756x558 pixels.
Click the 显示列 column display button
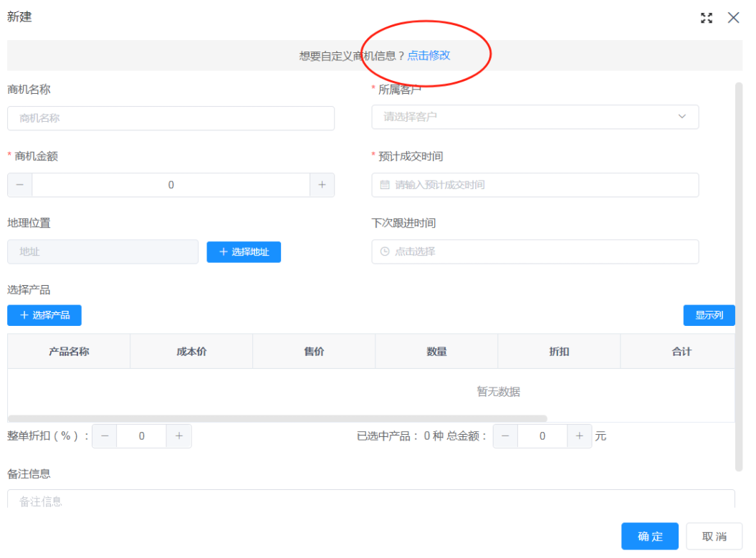tap(709, 315)
